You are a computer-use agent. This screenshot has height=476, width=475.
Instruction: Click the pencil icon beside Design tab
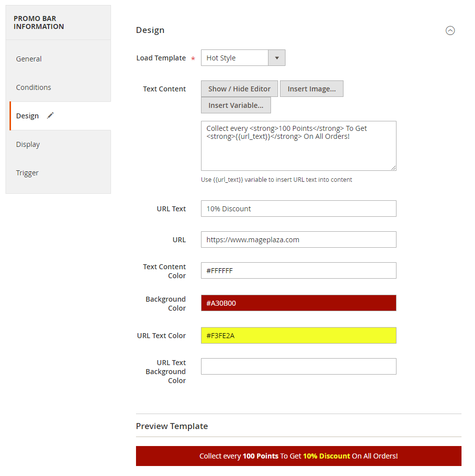[x=50, y=115]
